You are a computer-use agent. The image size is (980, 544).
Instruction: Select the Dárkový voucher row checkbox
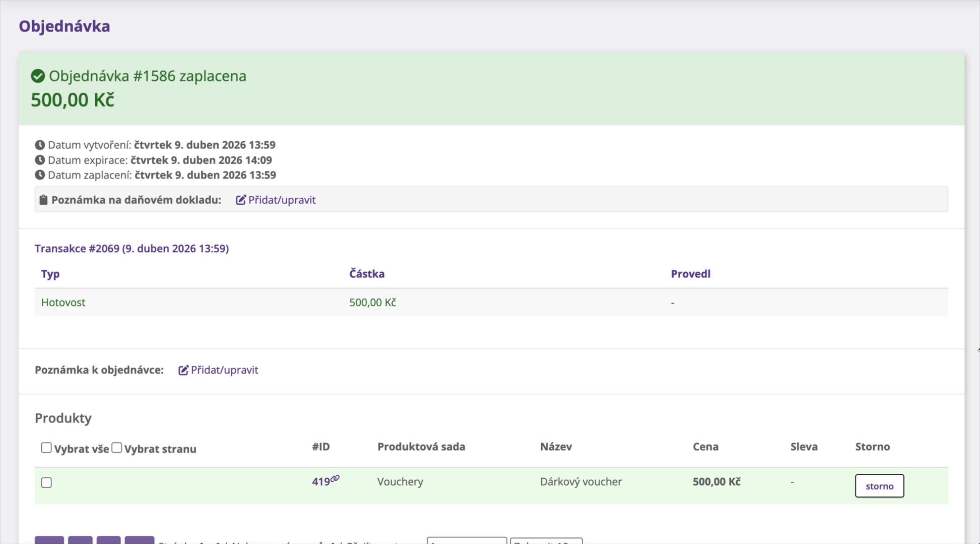46,483
